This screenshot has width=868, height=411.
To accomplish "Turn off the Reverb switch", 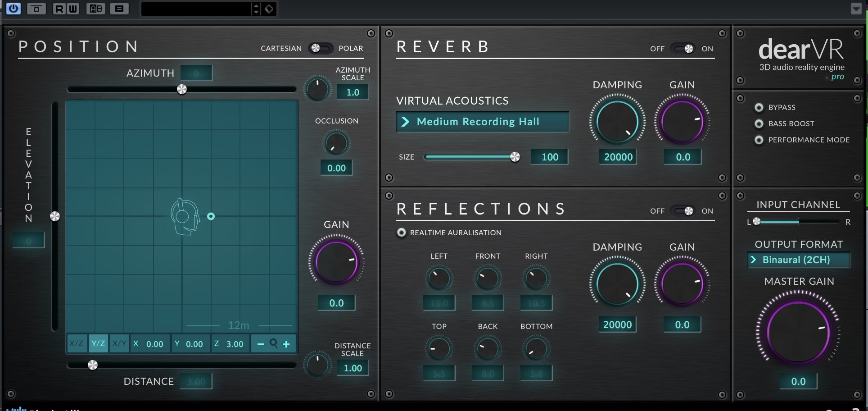I will (x=683, y=49).
